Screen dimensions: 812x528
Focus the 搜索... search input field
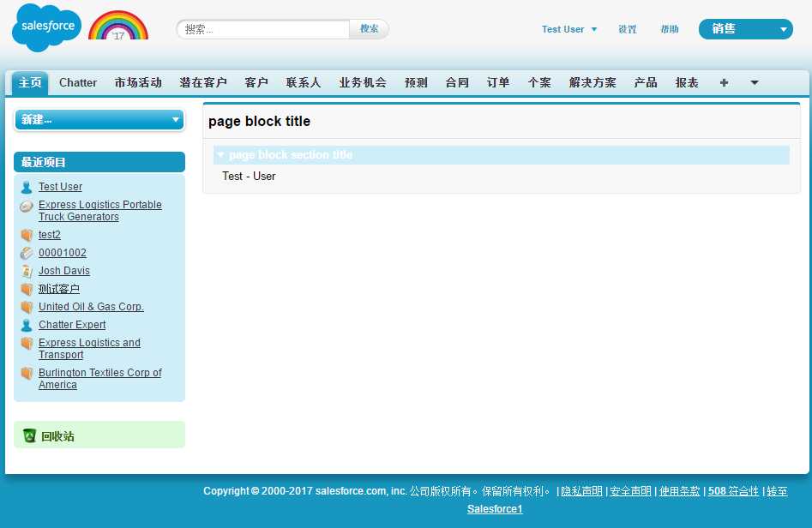point(263,29)
